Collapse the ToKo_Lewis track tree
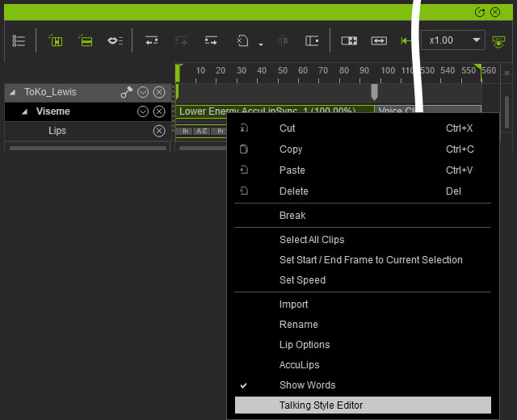 click(13, 92)
